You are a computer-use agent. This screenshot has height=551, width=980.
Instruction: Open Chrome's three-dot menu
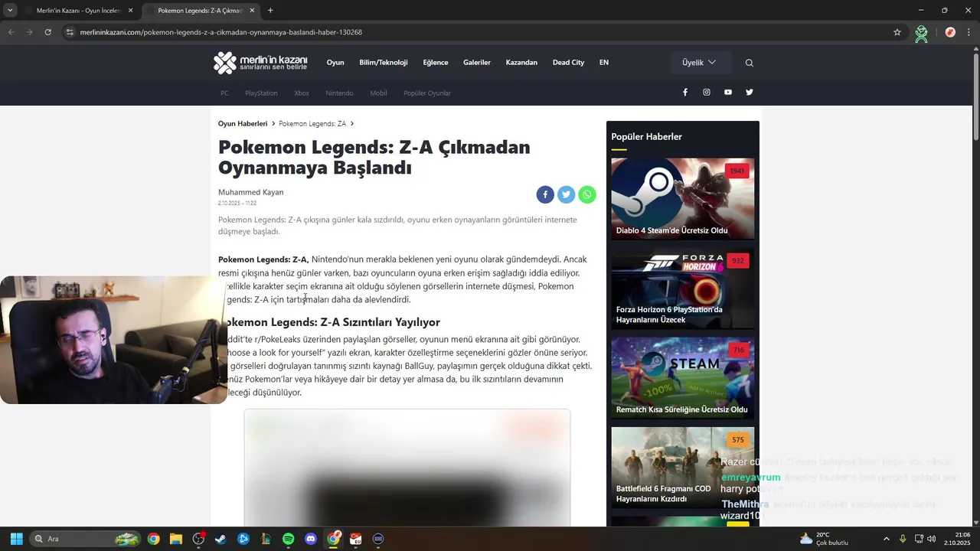[x=969, y=32]
